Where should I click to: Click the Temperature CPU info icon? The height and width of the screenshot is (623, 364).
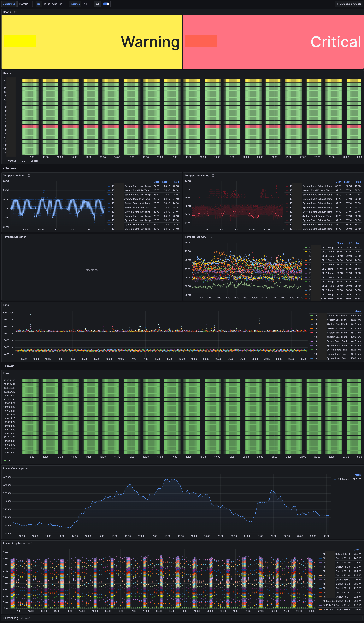pos(211,237)
